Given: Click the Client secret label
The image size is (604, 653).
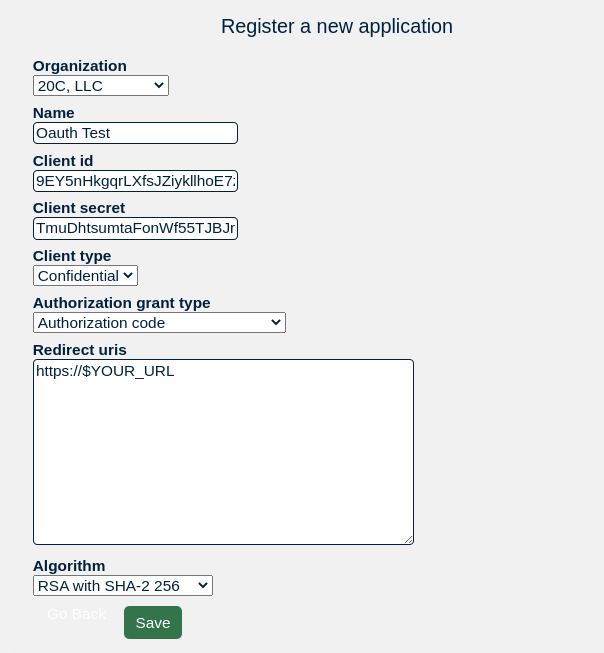Looking at the screenshot, I should pyautogui.click(x=79, y=208).
